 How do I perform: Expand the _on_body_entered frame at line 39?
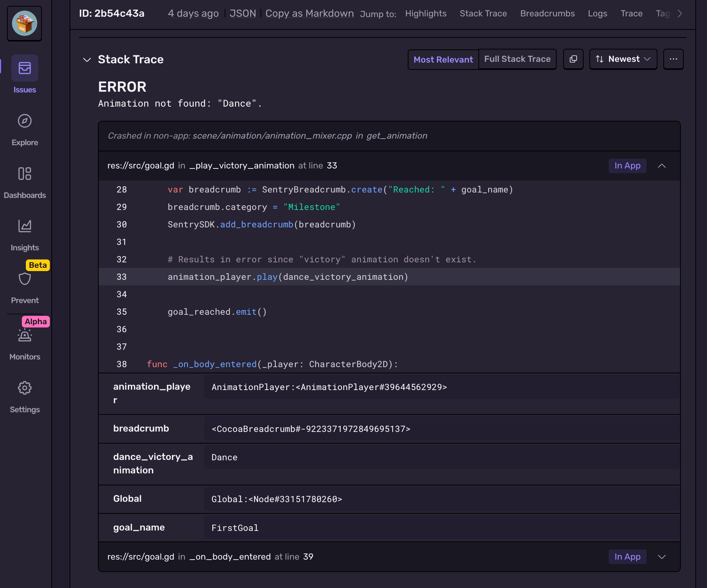(662, 557)
